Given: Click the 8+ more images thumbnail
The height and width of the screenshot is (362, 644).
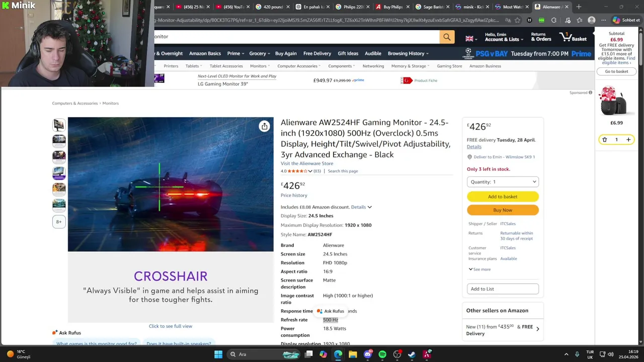Looking at the screenshot, I should (59, 222).
